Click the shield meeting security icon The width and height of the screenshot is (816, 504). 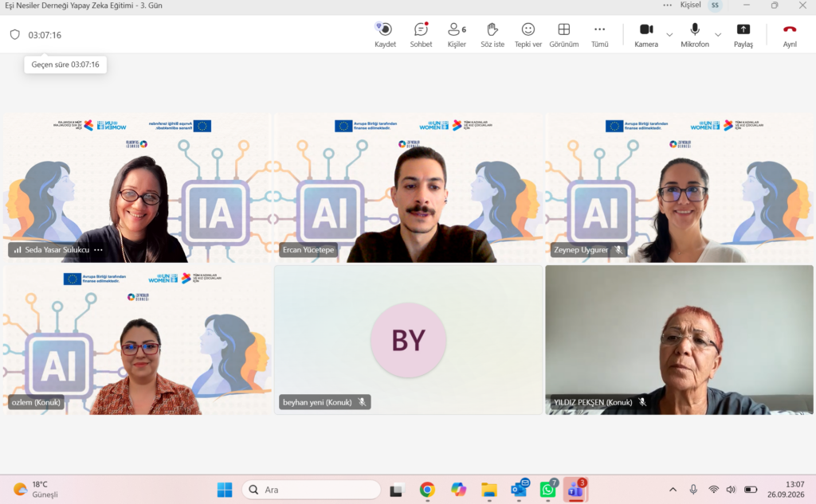tap(15, 35)
